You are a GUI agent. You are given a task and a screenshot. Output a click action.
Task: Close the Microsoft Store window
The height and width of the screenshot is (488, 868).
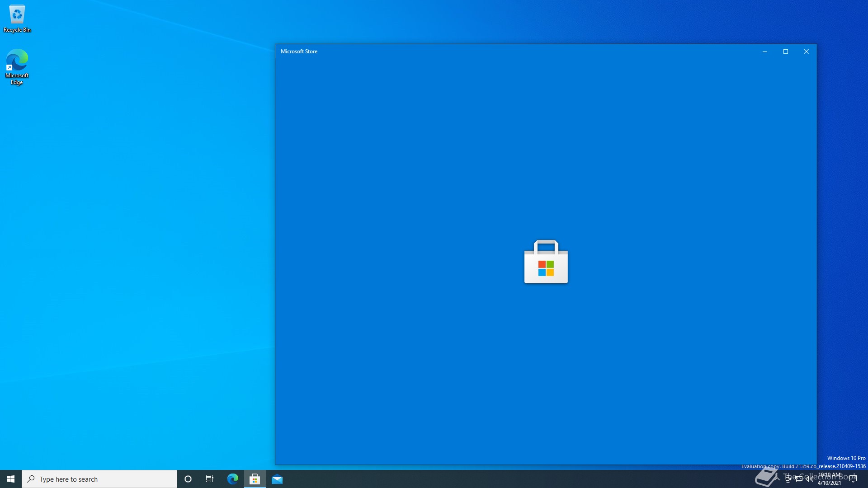tap(806, 52)
